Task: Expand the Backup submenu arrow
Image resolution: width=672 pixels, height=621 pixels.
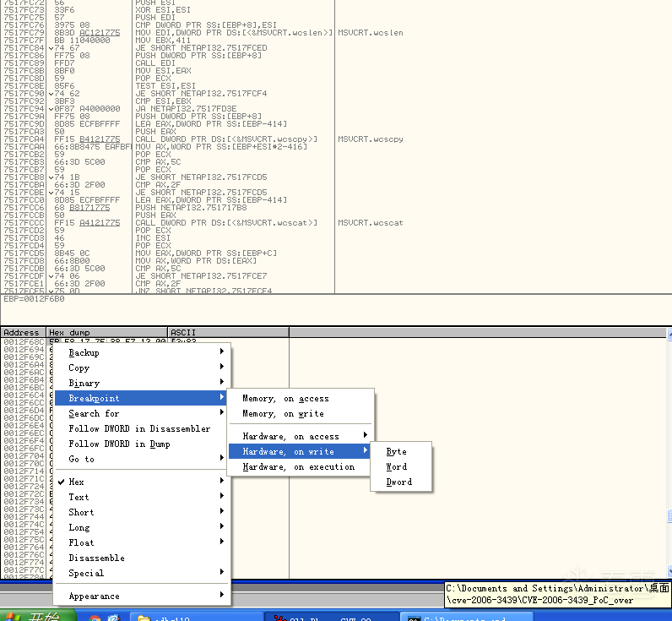Action: coord(221,351)
